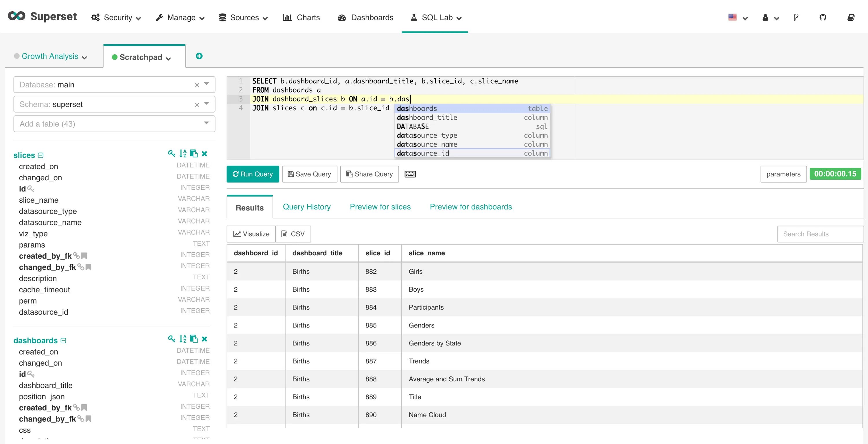
Task: Show keys and indexes for the dashboards table
Action: click(x=172, y=339)
